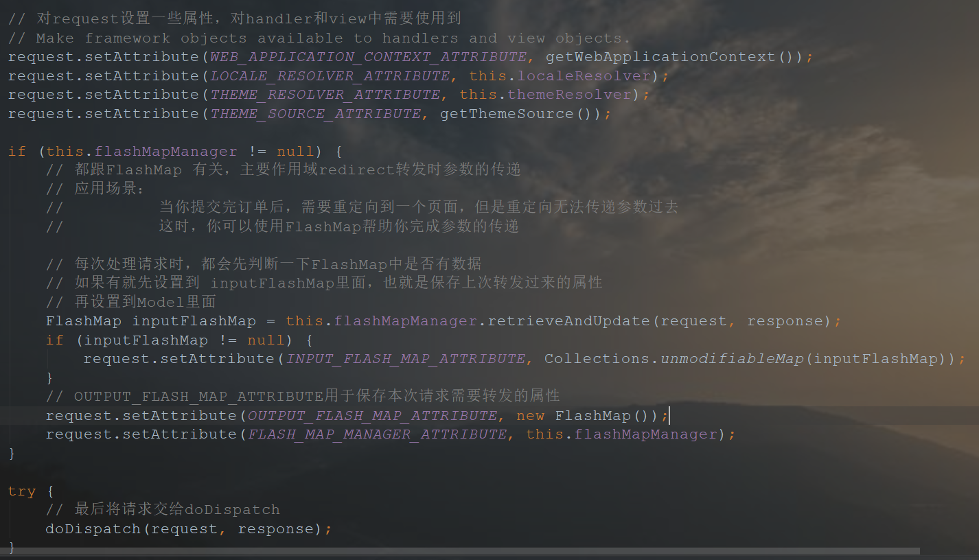
Task: Click the getWebApplicationContext() call
Action: click(x=669, y=57)
